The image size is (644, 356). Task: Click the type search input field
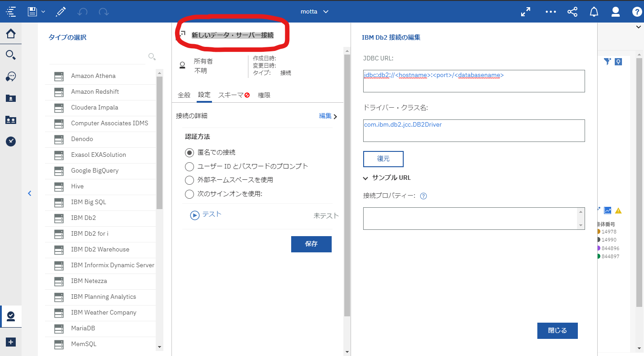click(x=97, y=57)
